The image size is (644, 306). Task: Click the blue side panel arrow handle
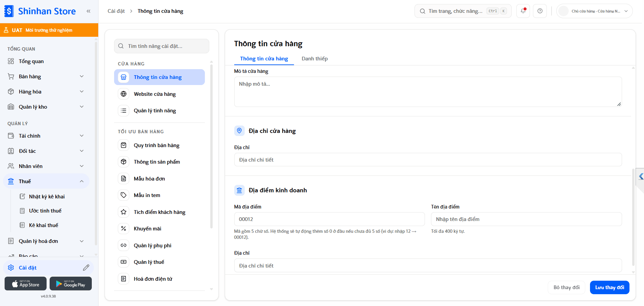640,176
